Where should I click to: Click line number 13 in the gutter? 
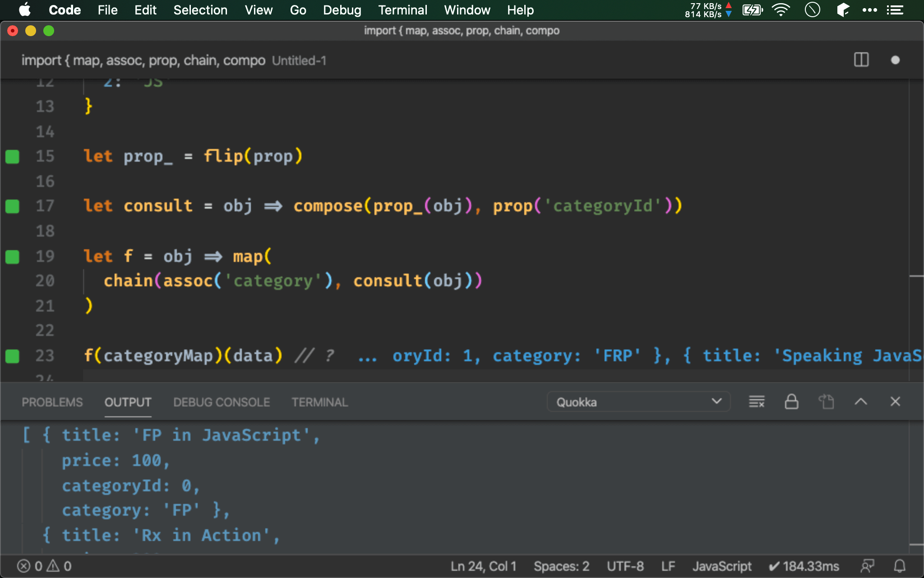coord(45,107)
